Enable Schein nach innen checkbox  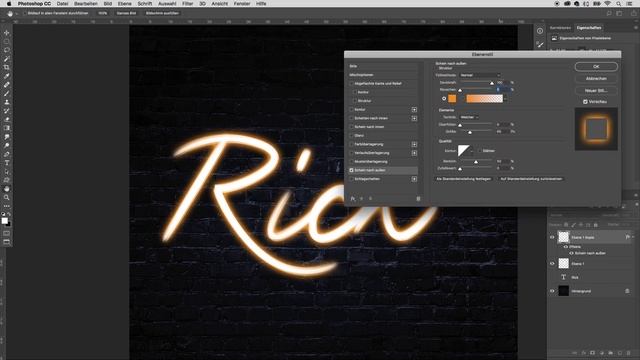[x=351, y=127]
